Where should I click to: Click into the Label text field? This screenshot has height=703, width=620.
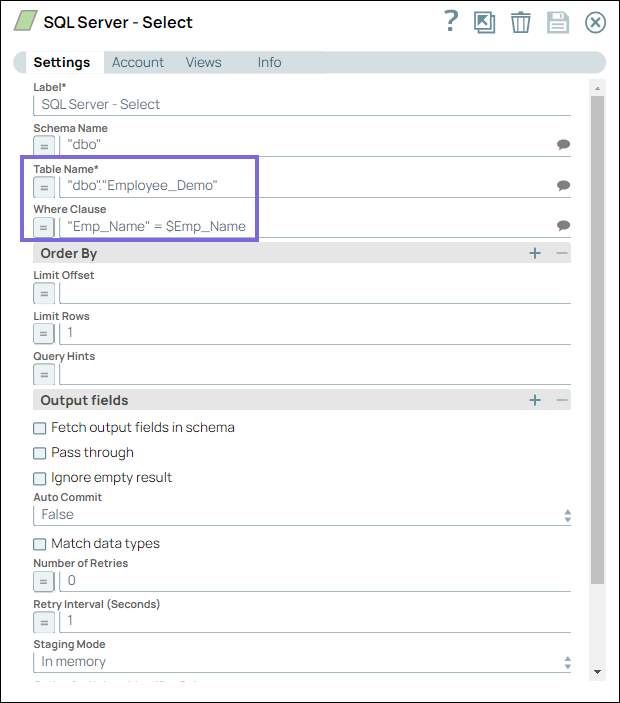click(x=302, y=105)
